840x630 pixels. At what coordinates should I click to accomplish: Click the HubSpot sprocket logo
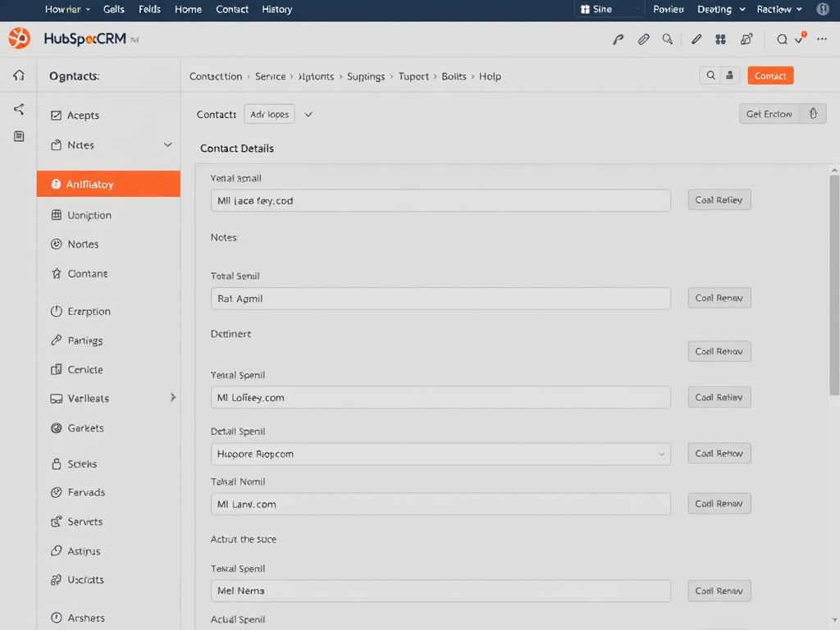tap(18, 38)
